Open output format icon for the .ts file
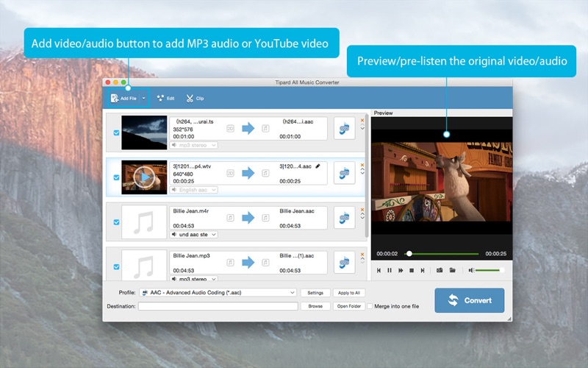Image resolution: width=588 pixels, height=368 pixels. pos(344,128)
